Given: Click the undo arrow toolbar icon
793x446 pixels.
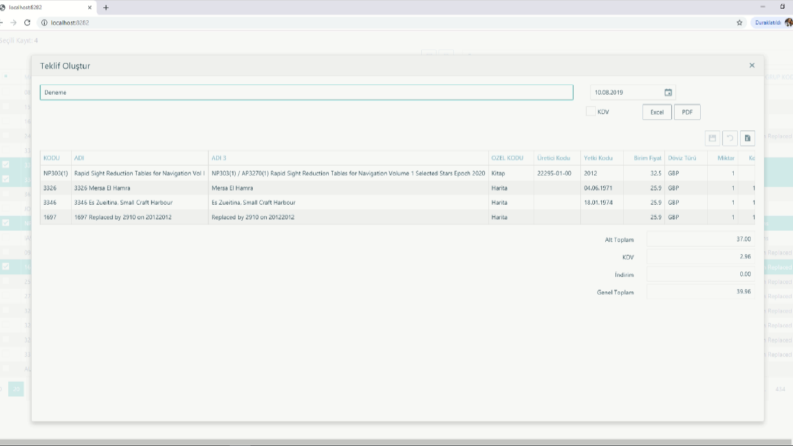Looking at the screenshot, I should 730,138.
